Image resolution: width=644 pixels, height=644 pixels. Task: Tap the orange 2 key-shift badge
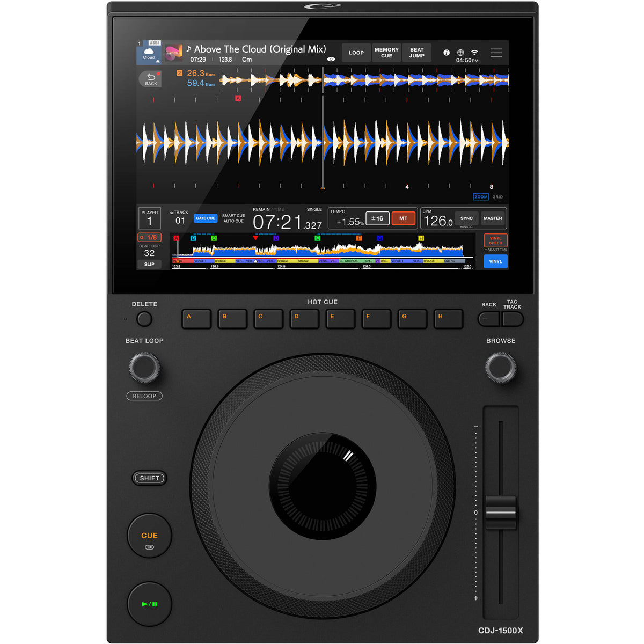(x=179, y=73)
